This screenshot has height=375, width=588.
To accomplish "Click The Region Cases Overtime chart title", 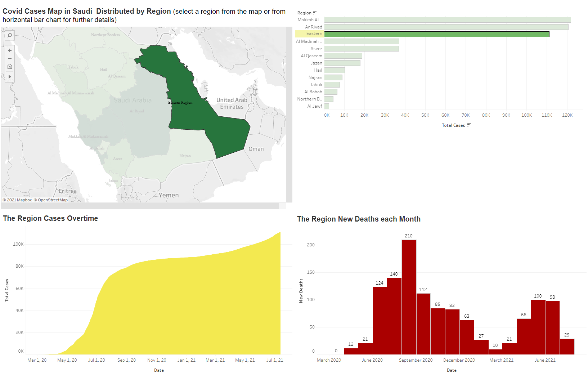I will (x=50, y=218).
